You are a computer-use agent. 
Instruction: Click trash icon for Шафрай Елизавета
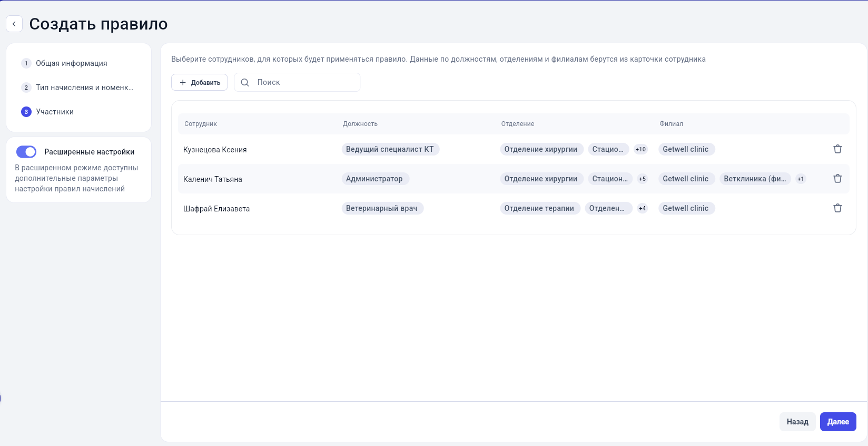[x=837, y=208]
